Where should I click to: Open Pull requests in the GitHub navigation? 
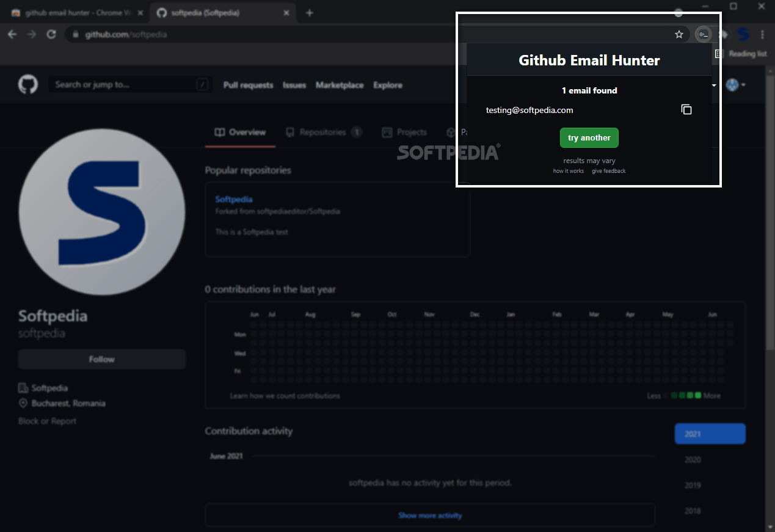[248, 85]
